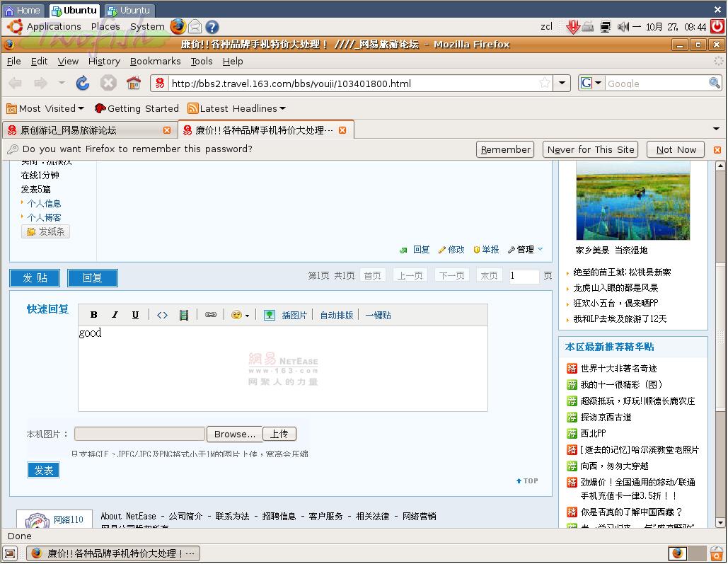
Task: Click the back navigation arrow
Action: (16, 84)
